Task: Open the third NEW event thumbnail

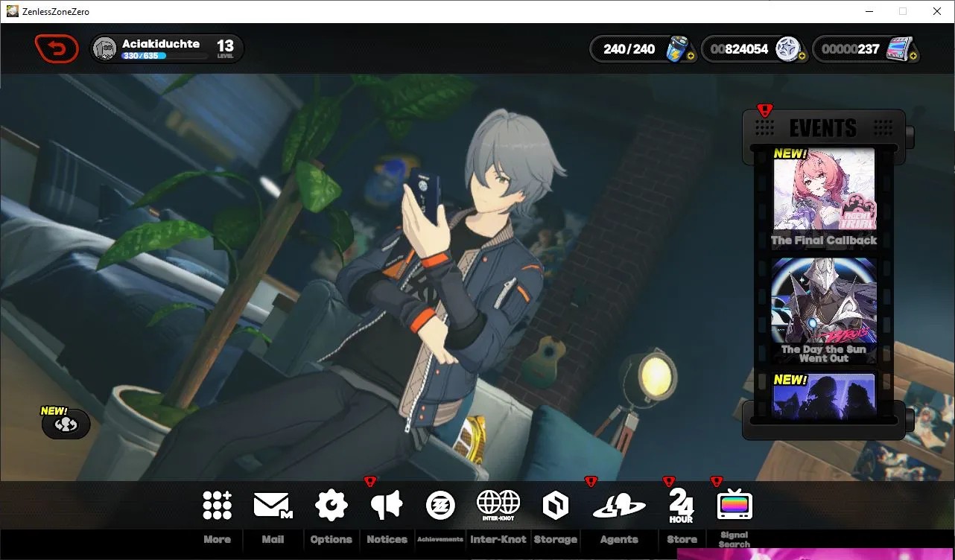Action: pos(824,395)
